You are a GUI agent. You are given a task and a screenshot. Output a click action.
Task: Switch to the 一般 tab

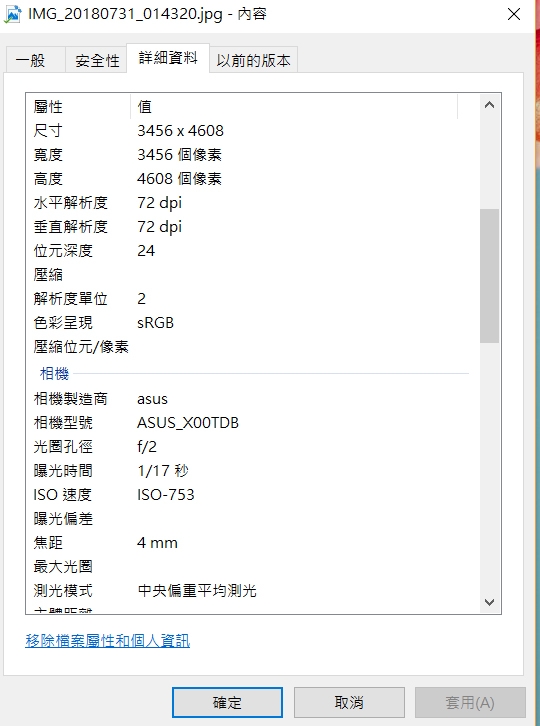(35, 60)
